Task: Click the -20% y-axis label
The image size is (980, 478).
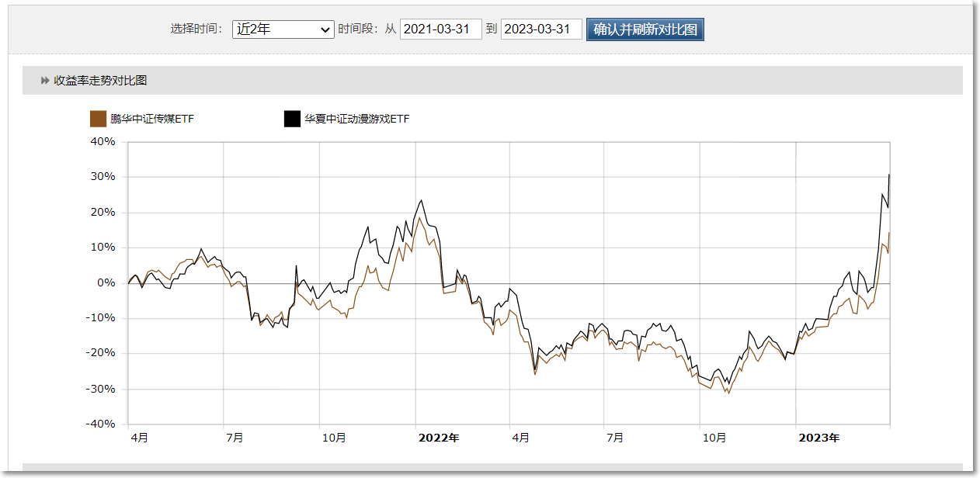Action: coord(101,353)
